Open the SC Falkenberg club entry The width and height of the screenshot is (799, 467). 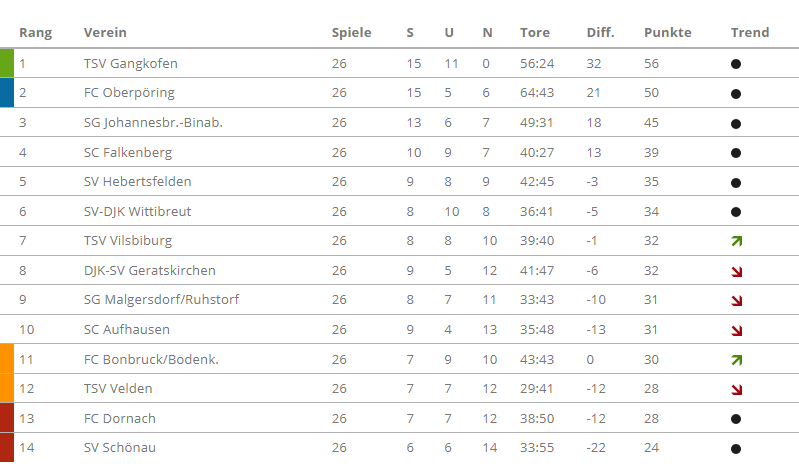click(128, 152)
